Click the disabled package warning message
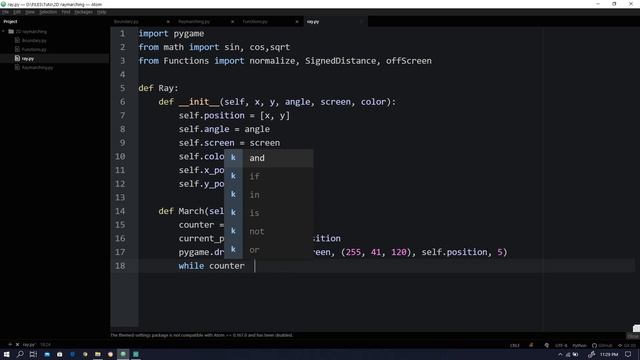 pyautogui.click(x=202, y=335)
